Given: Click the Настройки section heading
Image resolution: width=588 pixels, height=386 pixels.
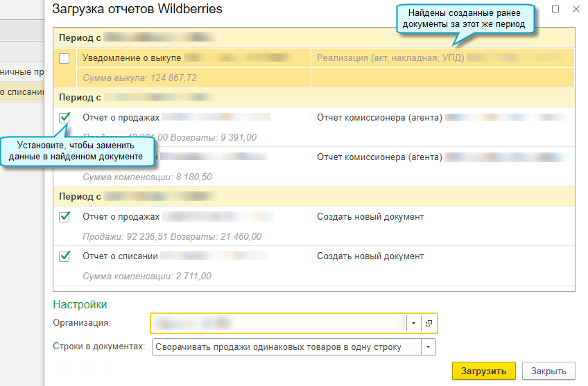Looking at the screenshot, I should tap(80, 304).
